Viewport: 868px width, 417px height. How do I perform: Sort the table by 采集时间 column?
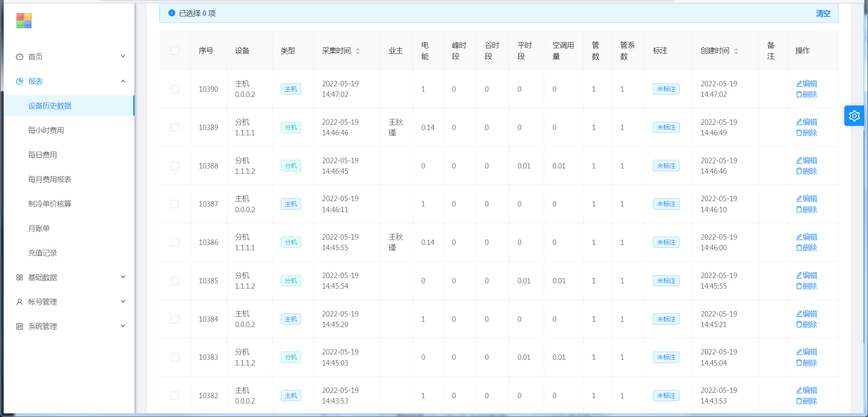point(358,51)
